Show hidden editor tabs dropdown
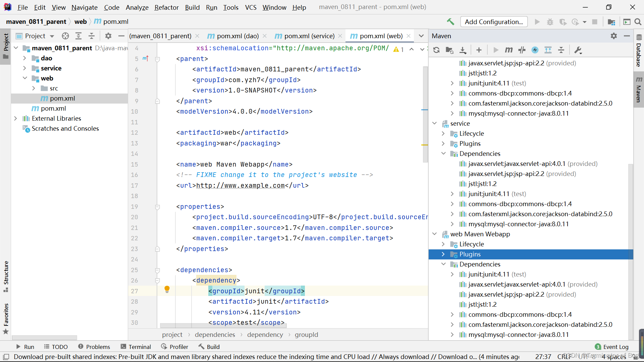Image resolution: width=644 pixels, height=362 pixels. (x=421, y=36)
